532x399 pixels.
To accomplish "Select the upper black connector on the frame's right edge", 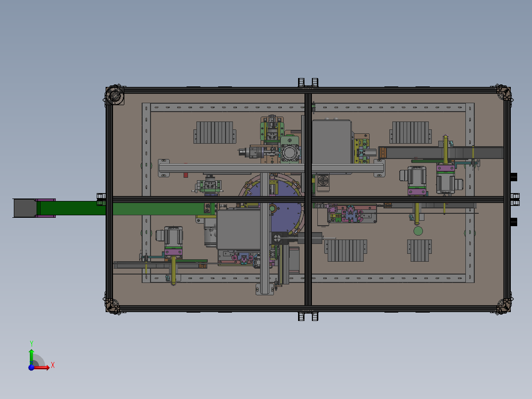I will coord(514,177).
